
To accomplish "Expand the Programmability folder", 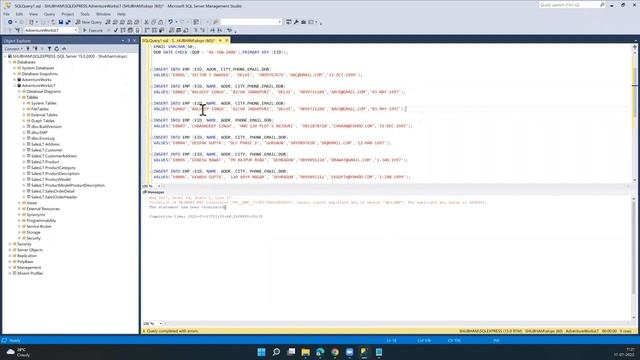I will coord(19,220).
